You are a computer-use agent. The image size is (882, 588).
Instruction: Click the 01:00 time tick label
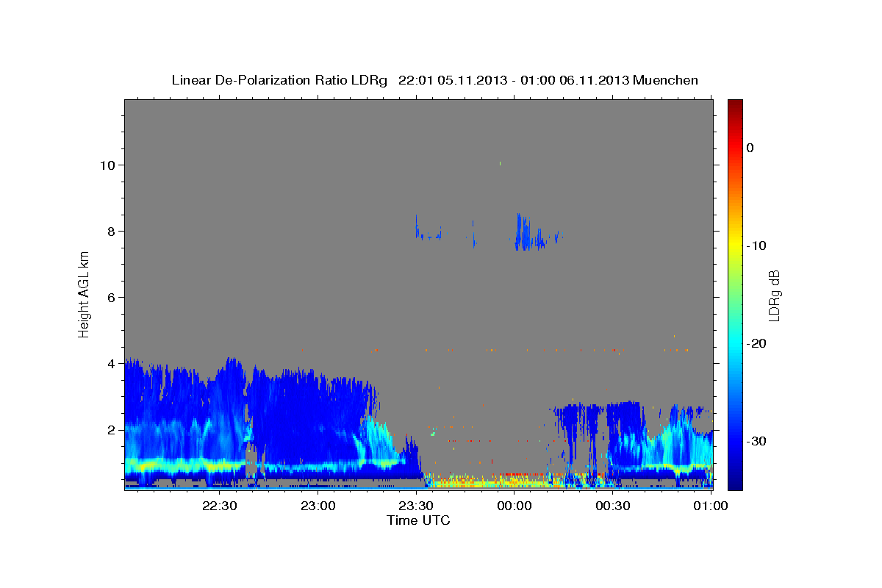tap(711, 506)
